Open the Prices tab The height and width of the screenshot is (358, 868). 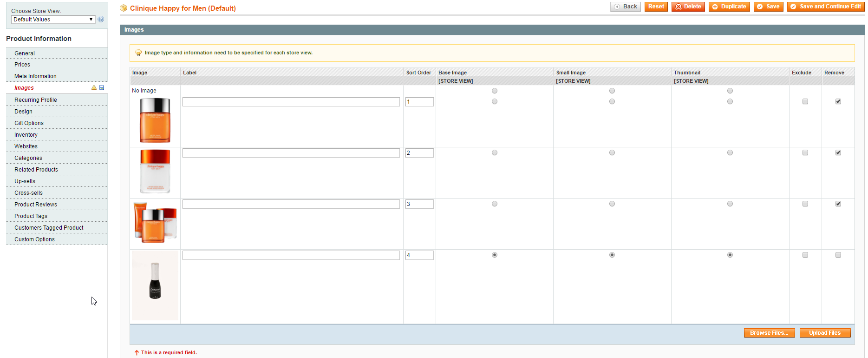(57, 65)
